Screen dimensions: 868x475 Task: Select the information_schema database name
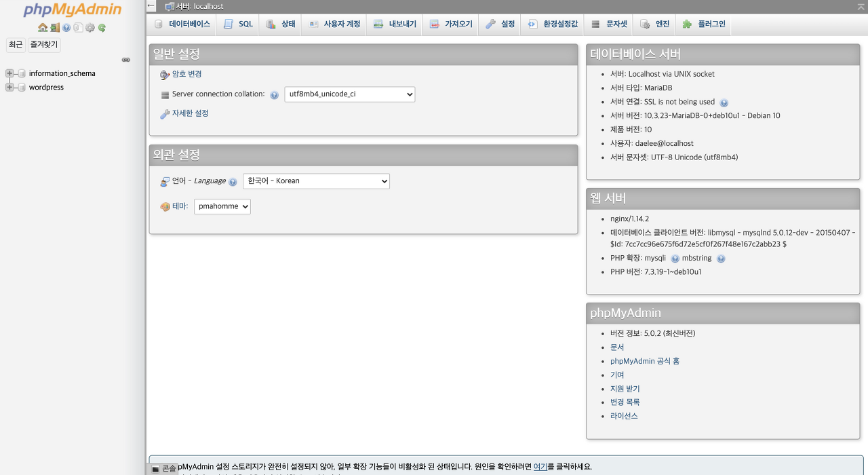tap(62, 73)
